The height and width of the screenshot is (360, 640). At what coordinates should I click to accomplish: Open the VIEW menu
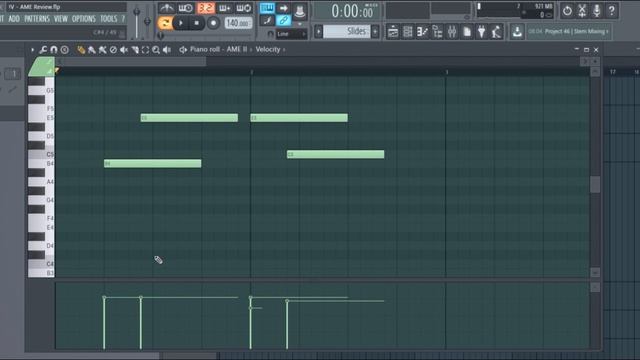pos(61,19)
